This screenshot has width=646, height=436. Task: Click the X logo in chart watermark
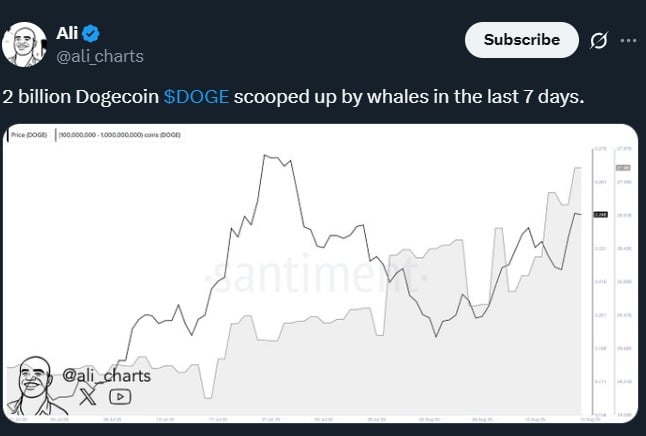[x=88, y=396]
